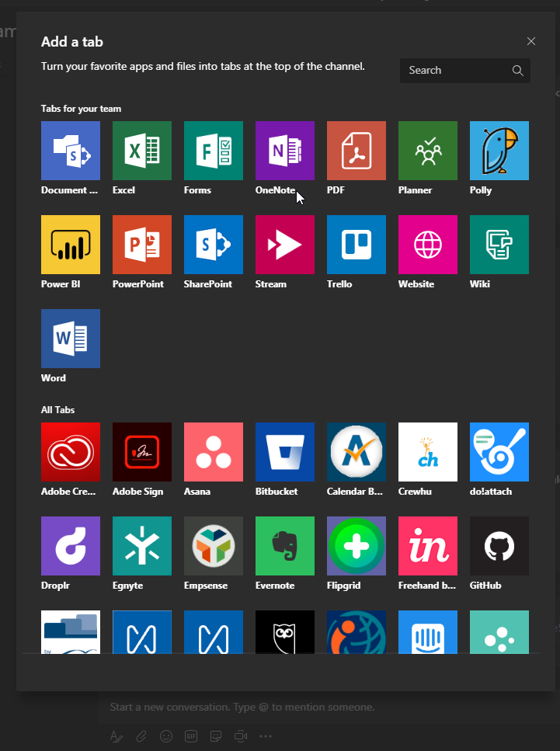Add a PDF tab
The height and width of the screenshot is (751, 560).
(357, 151)
